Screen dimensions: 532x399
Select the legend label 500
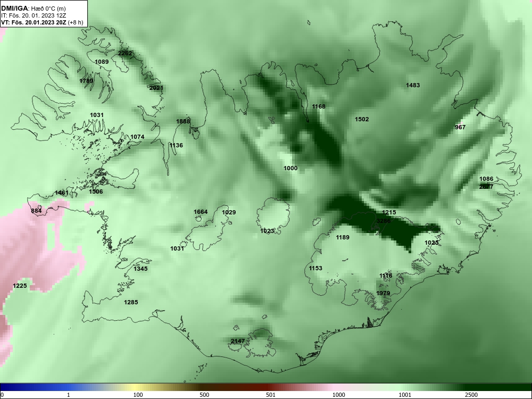[204, 395]
